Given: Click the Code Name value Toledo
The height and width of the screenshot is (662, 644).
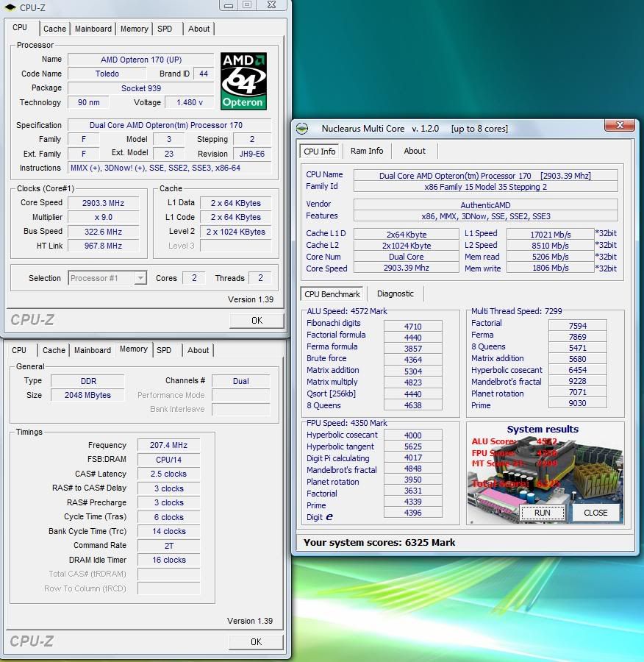Looking at the screenshot, I should pos(107,74).
